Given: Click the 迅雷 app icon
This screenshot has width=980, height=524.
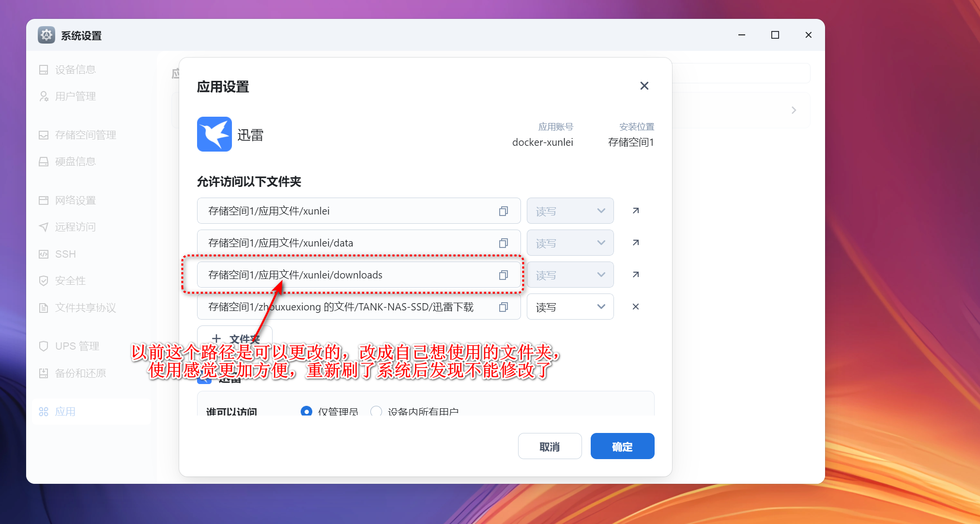Looking at the screenshot, I should pyautogui.click(x=214, y=134).
